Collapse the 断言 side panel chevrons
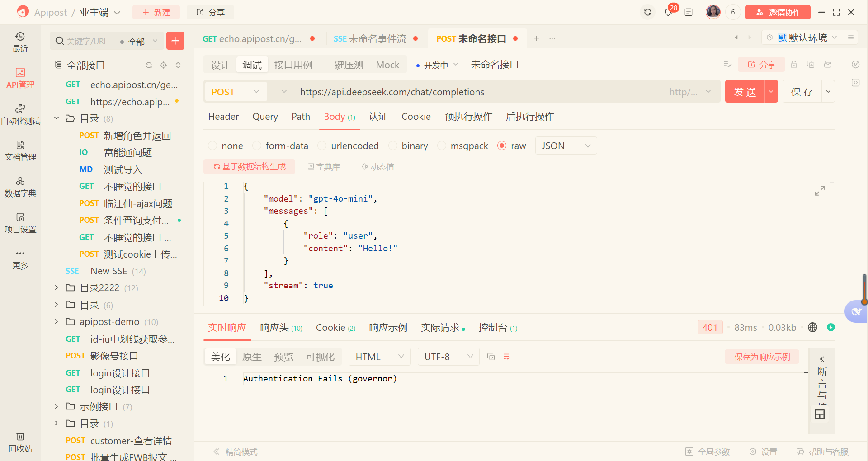 point(821,359)
